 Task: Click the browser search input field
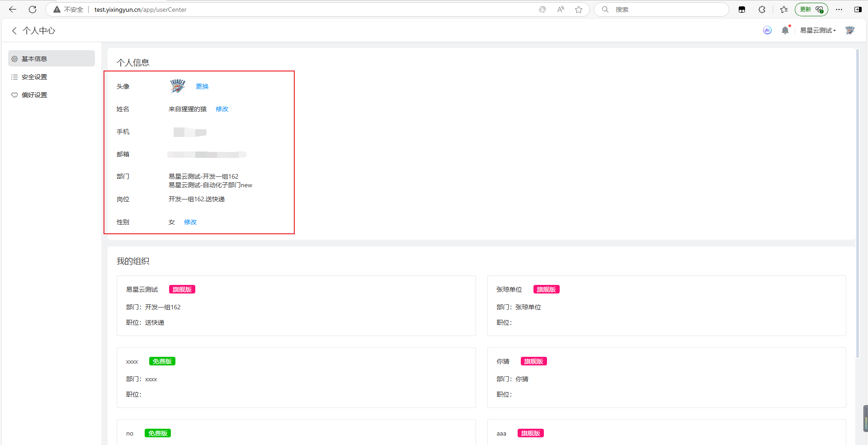[665, 9]
